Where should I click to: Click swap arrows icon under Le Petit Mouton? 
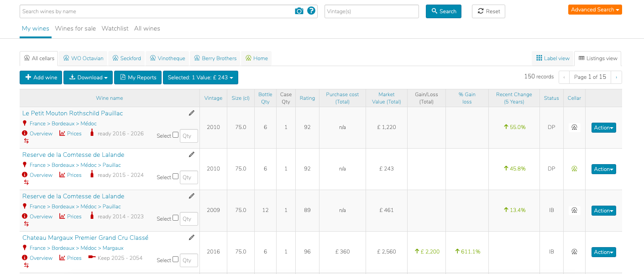point(26,141)
